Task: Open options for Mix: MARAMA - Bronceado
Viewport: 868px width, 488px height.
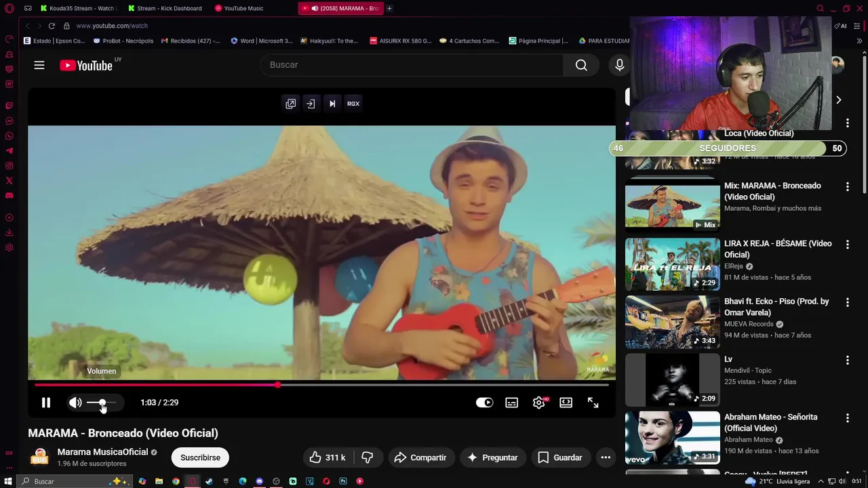Action: pos(847,186)
